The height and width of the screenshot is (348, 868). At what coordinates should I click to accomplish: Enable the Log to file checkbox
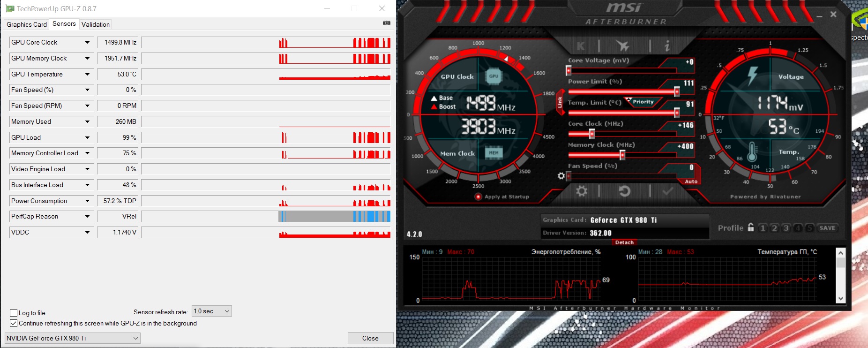click(x=14, y=313)
